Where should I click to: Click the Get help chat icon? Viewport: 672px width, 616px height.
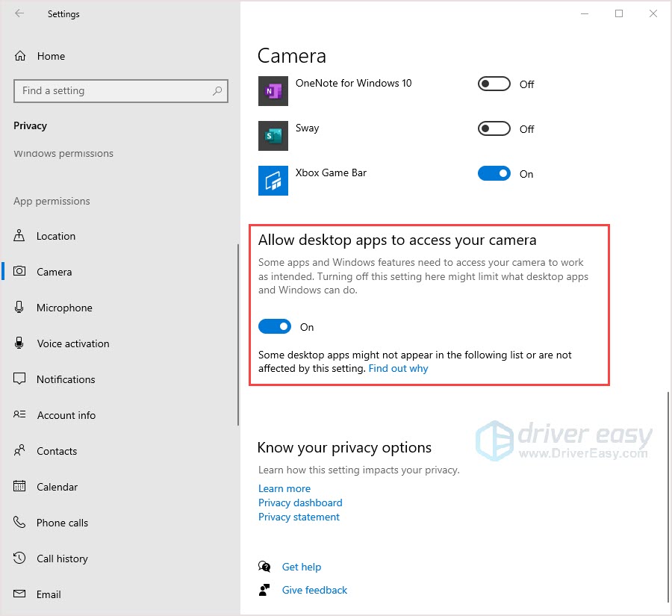(x=264, y=567)
